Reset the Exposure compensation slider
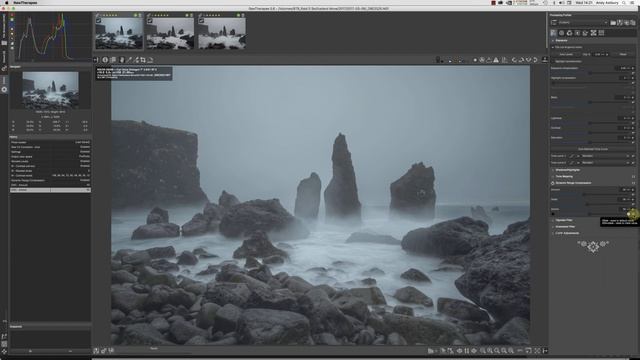Viewport: 640px width, 360px height. click(x=633, y=73)
